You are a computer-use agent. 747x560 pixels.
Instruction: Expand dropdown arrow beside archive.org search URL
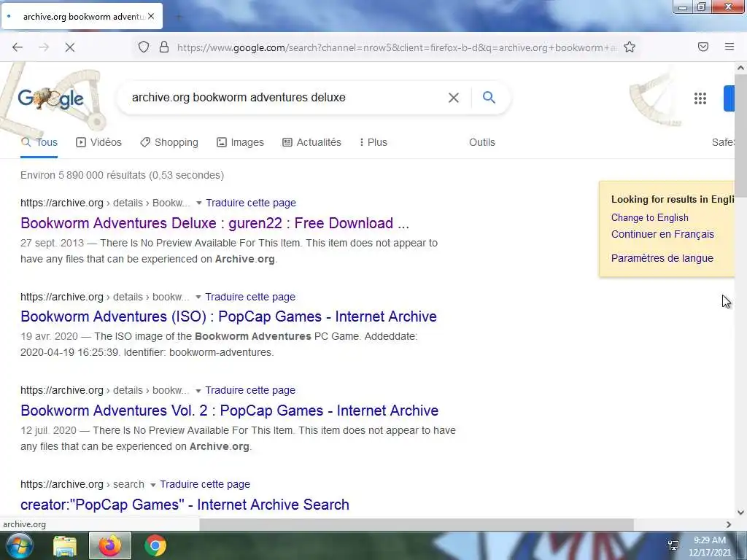[153, 485]
